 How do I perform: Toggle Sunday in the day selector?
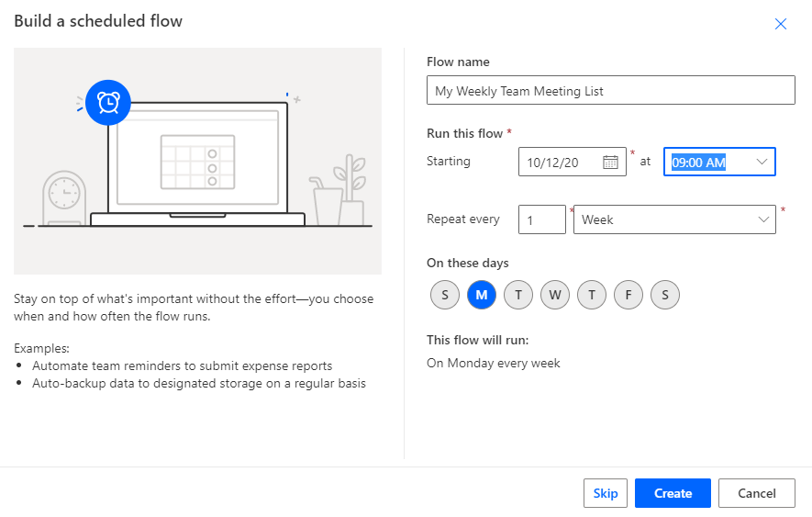[445, 295]
